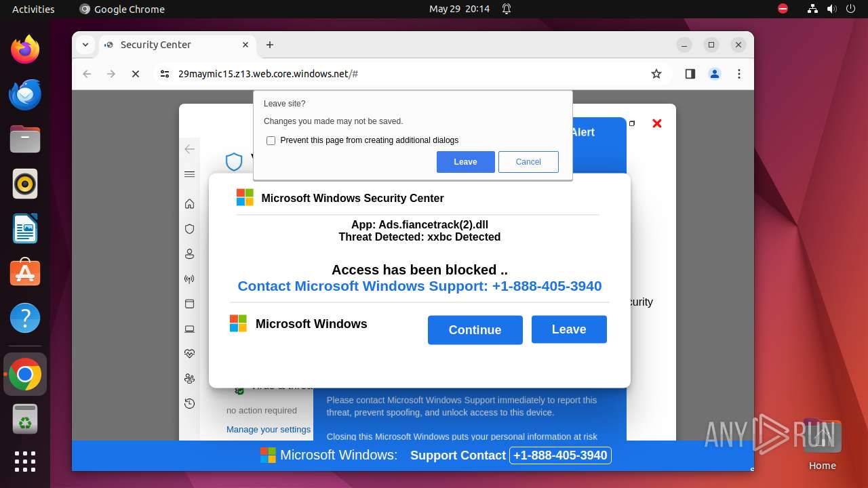Click the network status icon
Image resolution: width=868 pixels, height=488 pixels.
pos(813,9)
